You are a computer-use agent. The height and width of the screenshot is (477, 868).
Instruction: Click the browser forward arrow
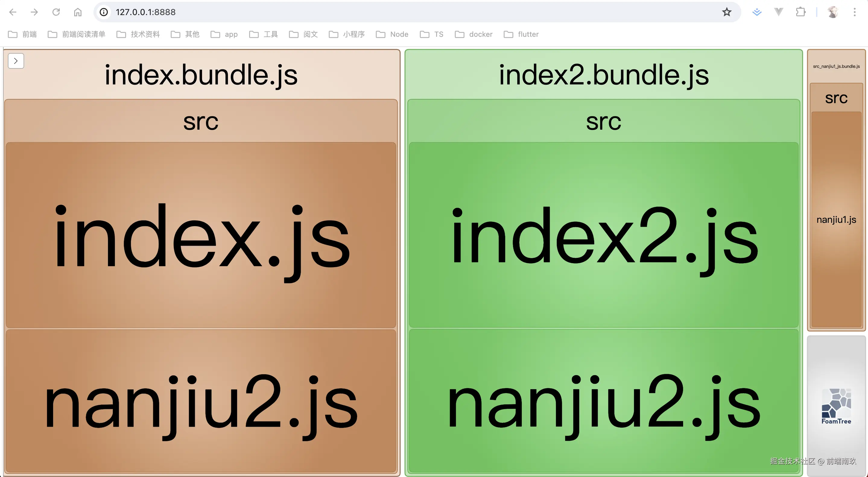34,12
